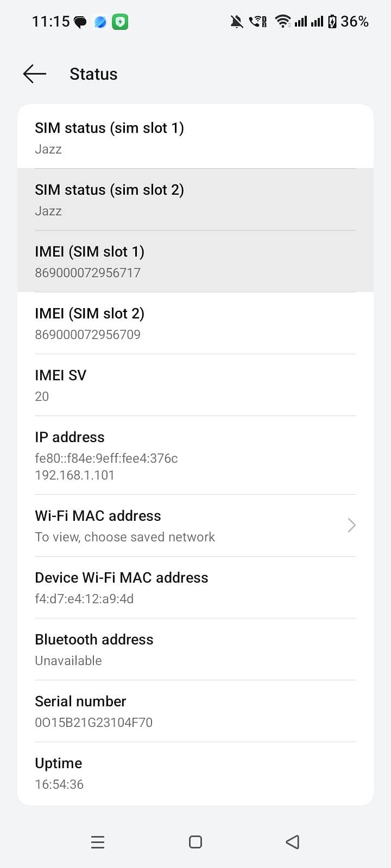Tap the Bluetooth address row

[x=195, y=649]
